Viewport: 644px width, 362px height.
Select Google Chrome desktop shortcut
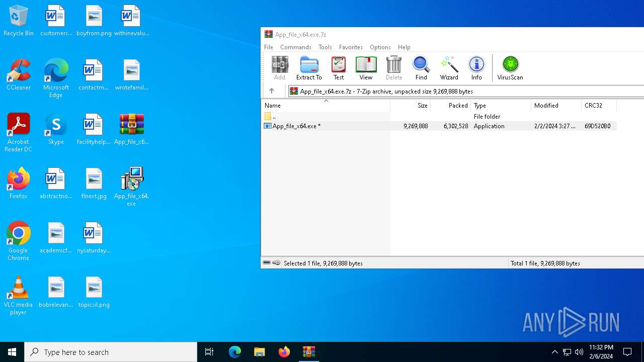pyautogui.click(x=19, y=241)
